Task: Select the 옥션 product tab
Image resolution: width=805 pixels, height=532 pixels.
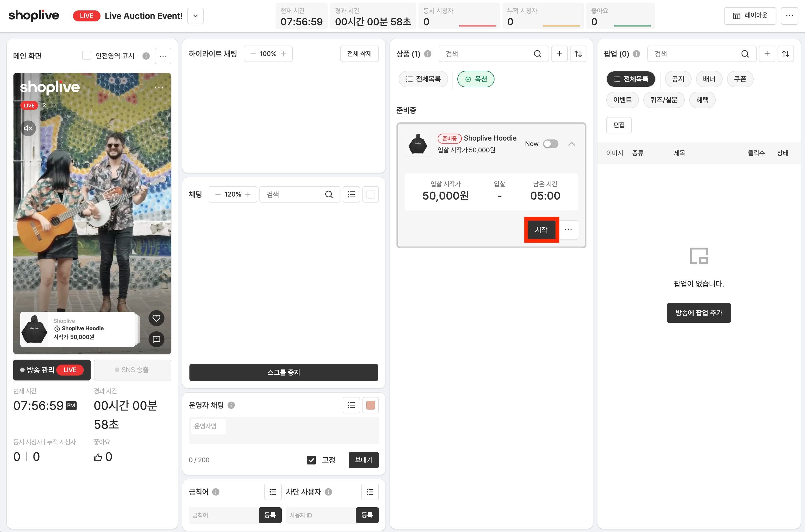Action: point(476,79)
